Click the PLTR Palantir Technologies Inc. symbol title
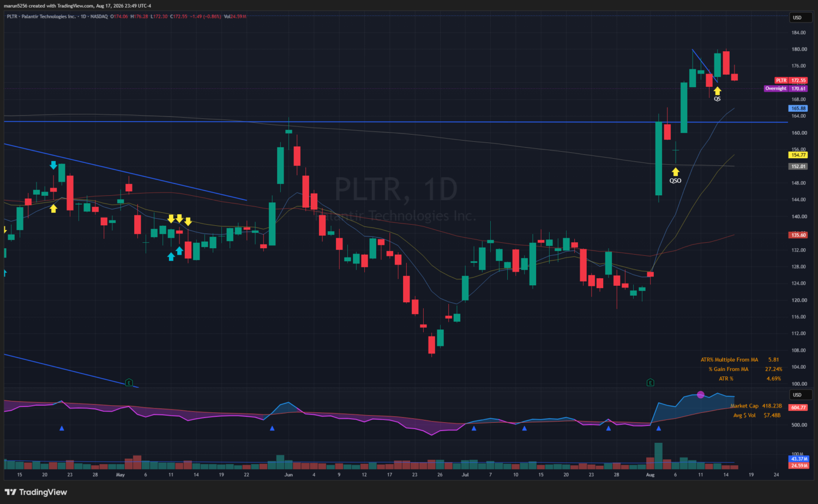The image size is (818, 504). click(41, 16)
